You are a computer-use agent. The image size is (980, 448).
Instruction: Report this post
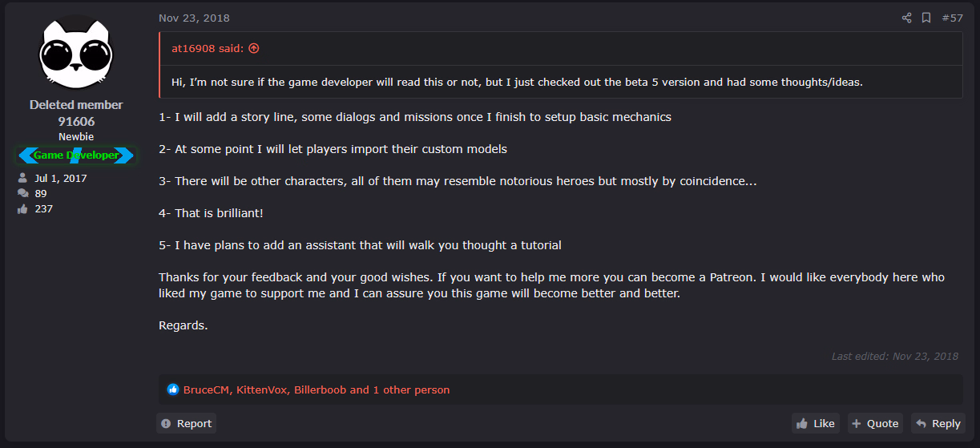pyautogui.click(x=186, y=423)
